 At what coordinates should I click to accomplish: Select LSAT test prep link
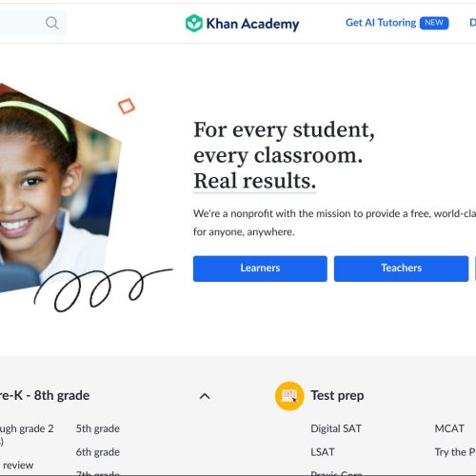(x=323, y=452)
